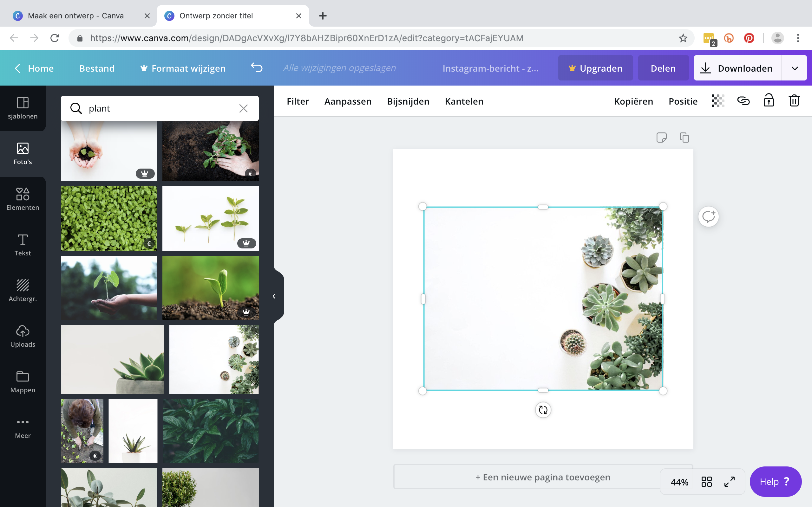The image size is (812, 507).
Task: Add a comment using the speech bubble icon
Action: coord(709,216)
